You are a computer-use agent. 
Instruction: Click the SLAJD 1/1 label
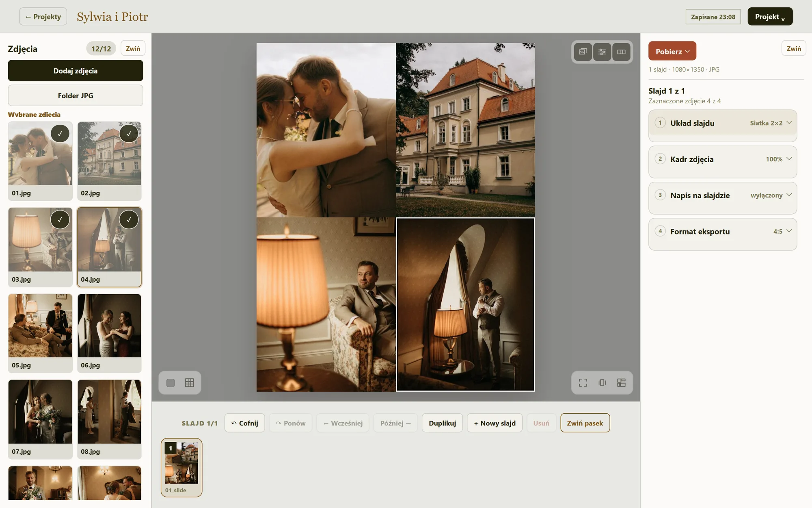pos(200,423)
